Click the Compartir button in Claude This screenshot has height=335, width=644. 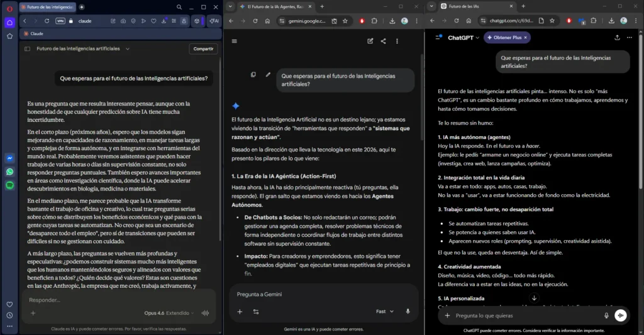(203, 49)
